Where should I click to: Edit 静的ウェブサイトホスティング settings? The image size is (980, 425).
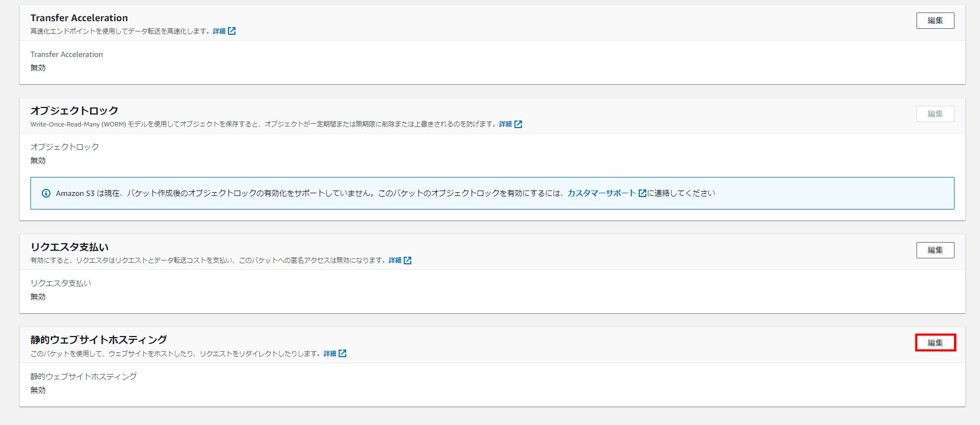click(935, 343)
